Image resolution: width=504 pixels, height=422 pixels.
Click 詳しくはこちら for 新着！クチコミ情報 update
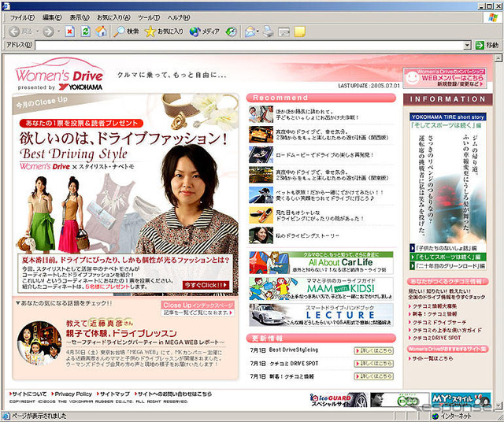click(x=374, y=376)
